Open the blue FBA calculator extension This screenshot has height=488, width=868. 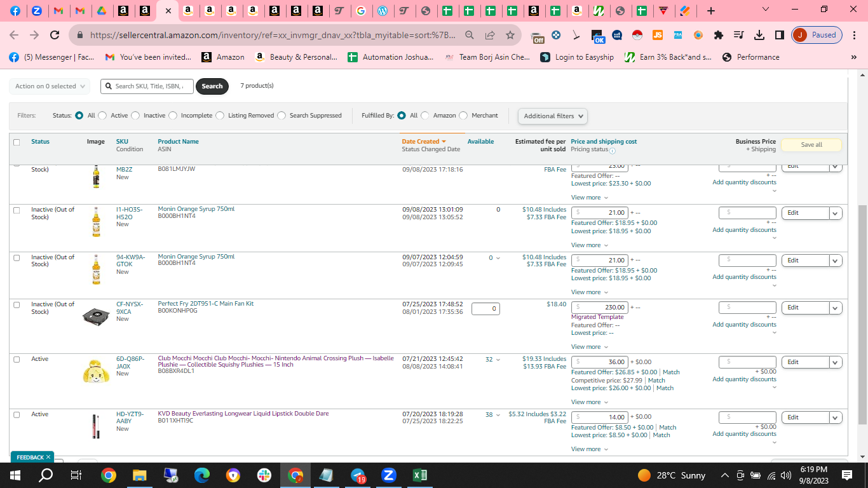coord(678,35)
